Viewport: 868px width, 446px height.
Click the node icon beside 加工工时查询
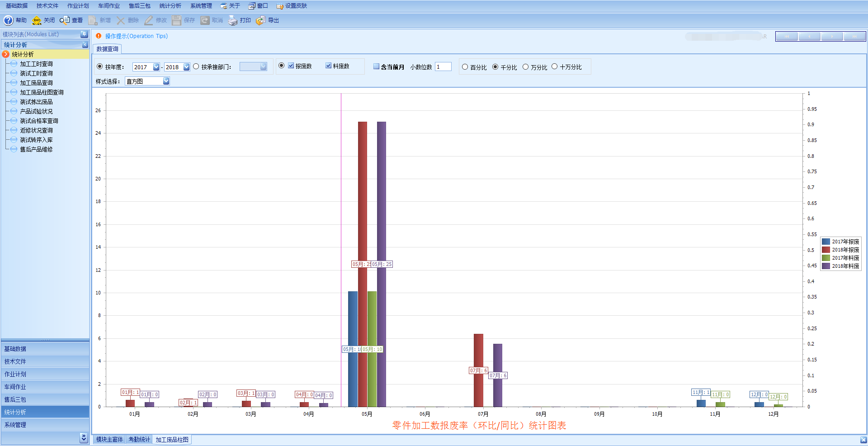14,64
